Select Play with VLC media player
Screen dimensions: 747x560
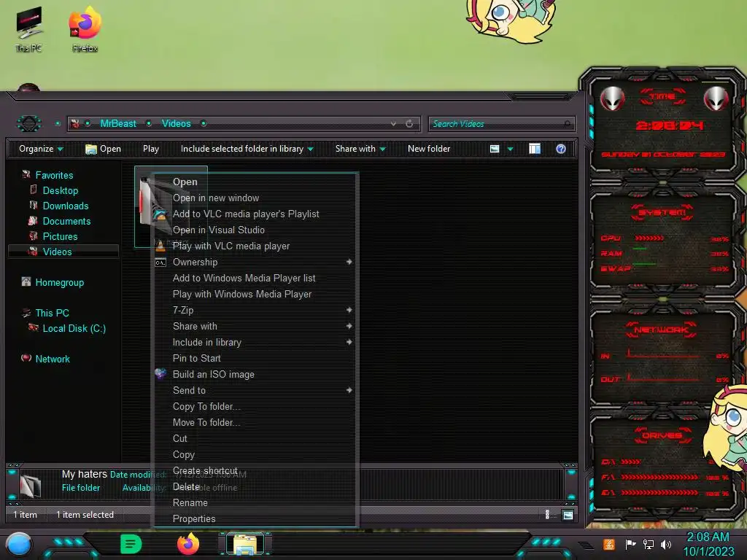pos(255,246)
